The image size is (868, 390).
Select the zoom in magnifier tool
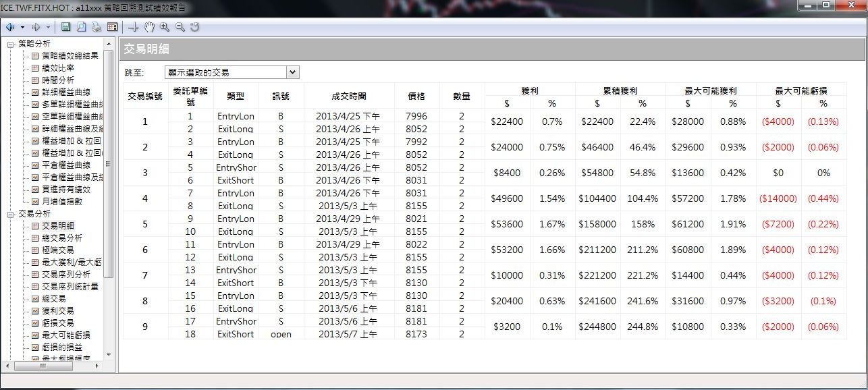point(165,27)
